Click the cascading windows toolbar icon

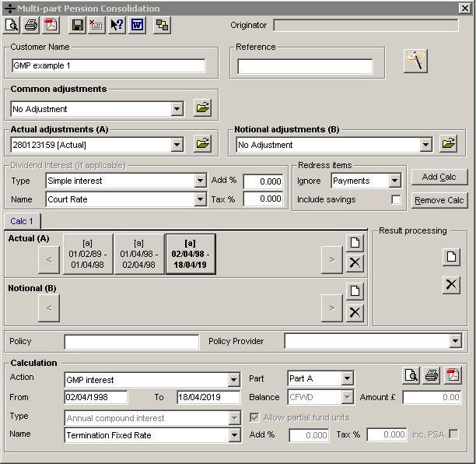pos(162,25)
